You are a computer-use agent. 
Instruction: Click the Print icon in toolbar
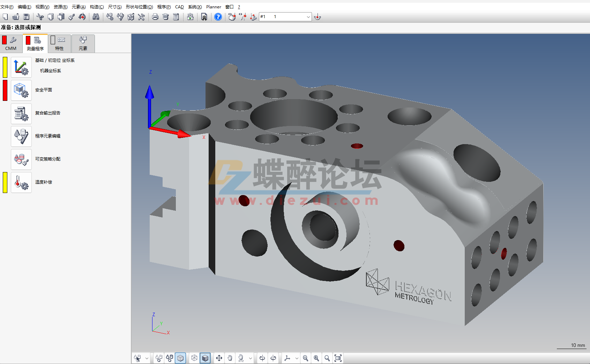point(155,17)
